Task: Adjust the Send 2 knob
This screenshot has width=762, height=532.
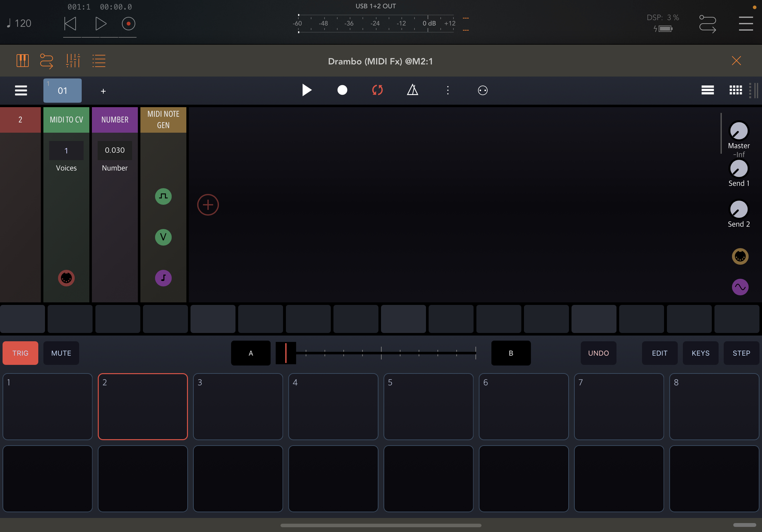Action: click(739, 210)
